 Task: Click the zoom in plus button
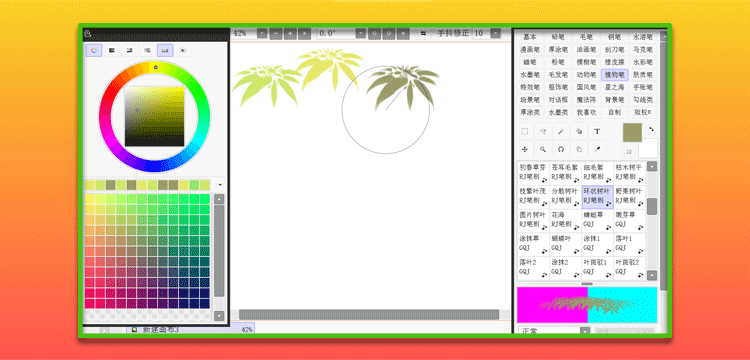click(289, 33)
